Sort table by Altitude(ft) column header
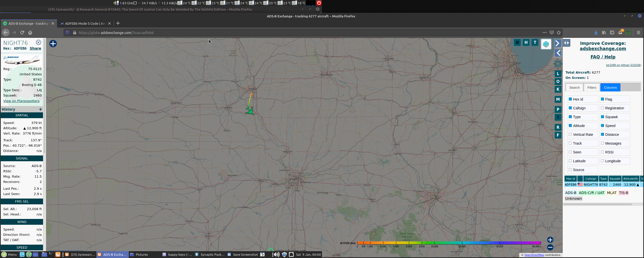The image size is (644, 258). (630, 179)
